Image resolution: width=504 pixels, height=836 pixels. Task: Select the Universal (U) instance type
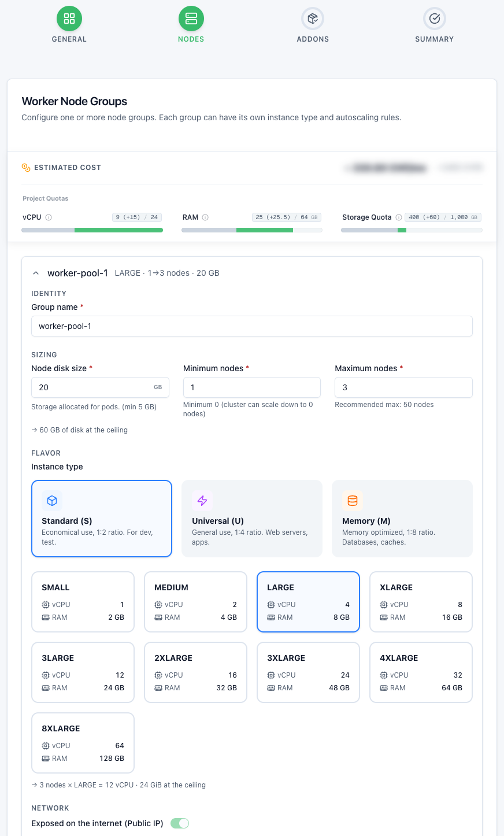click(x=252, y=519)
